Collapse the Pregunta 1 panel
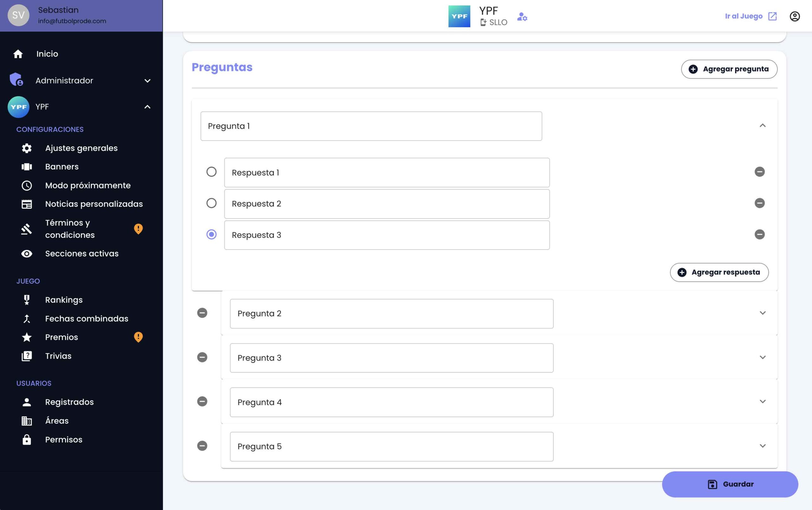Image resolution: width=812 pixels, height=510 pixels. click(763, 126)
